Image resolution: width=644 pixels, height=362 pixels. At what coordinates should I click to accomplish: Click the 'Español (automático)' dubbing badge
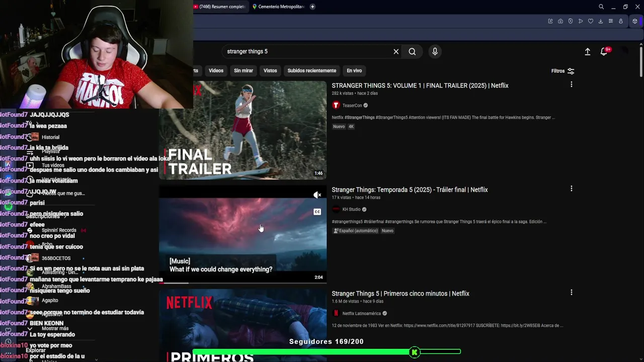click(x=355, y=231)
